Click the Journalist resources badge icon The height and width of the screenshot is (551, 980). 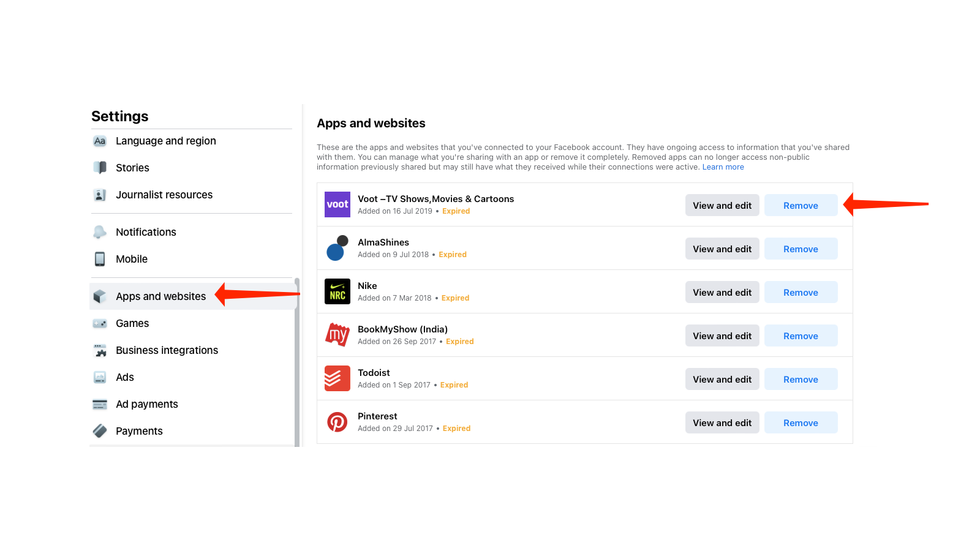pos(100,195)
